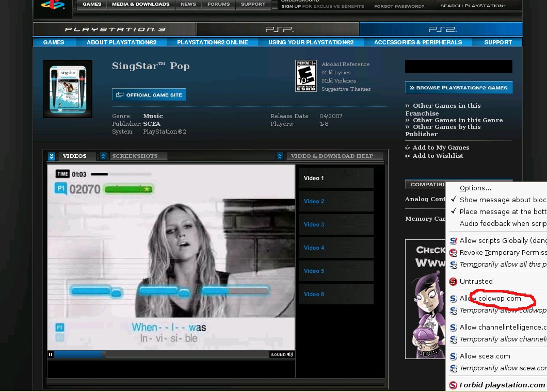Click the Temporarily allow channelintelligence icon

[453, 339]
